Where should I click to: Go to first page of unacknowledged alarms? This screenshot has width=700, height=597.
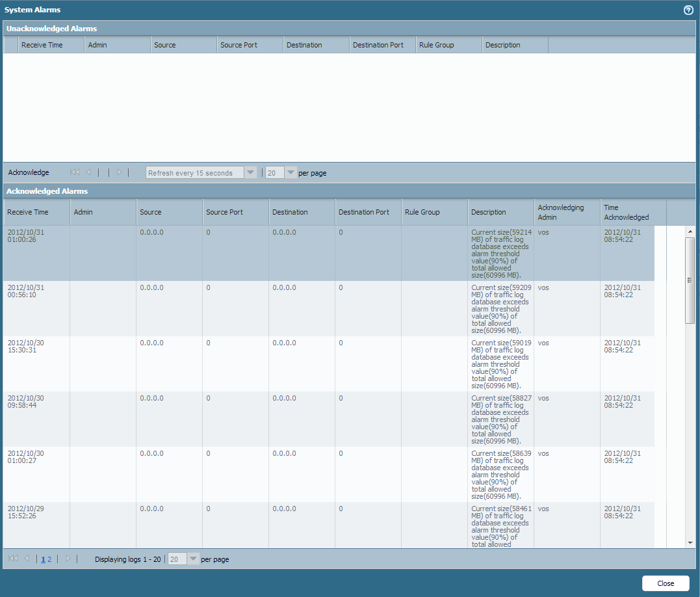point(75,172)
